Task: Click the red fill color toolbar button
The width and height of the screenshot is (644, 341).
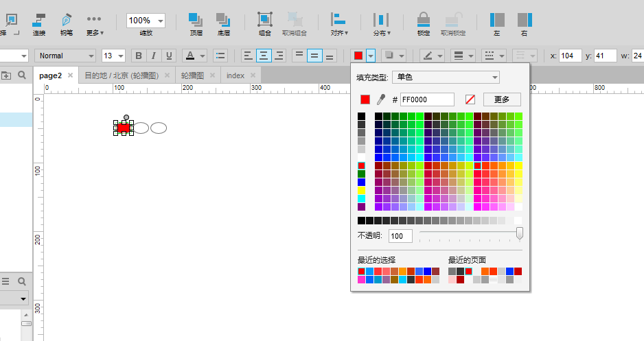Action: click(358, 56)
